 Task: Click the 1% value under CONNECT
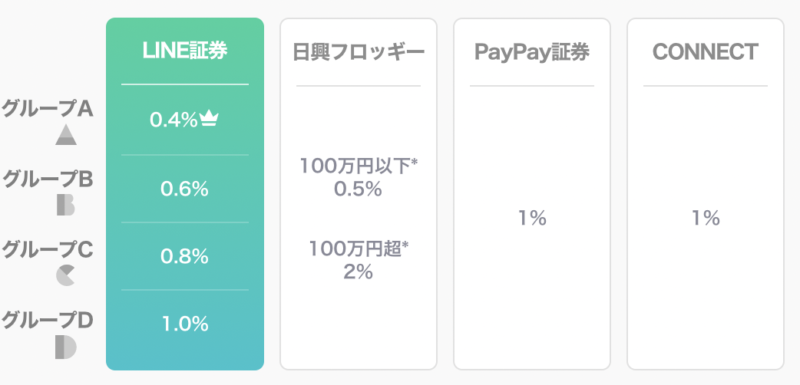coord(706,218)
